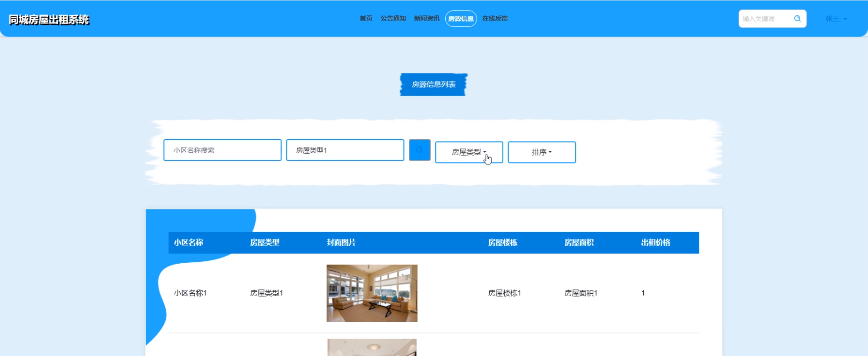Go to the 首页 nav item

(x=366, y=18)
